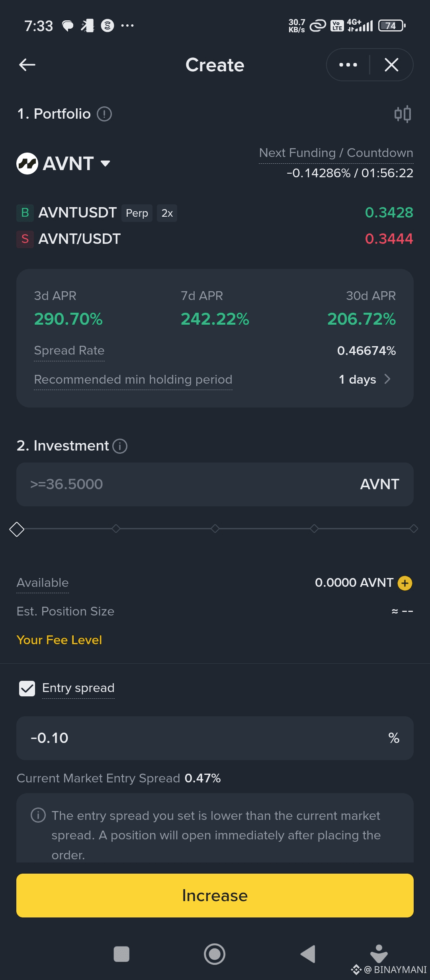The width and height of the screenshot is (430, 980).
Task: Tap the Next Funding / Countdown label
Action: point(336,153)
